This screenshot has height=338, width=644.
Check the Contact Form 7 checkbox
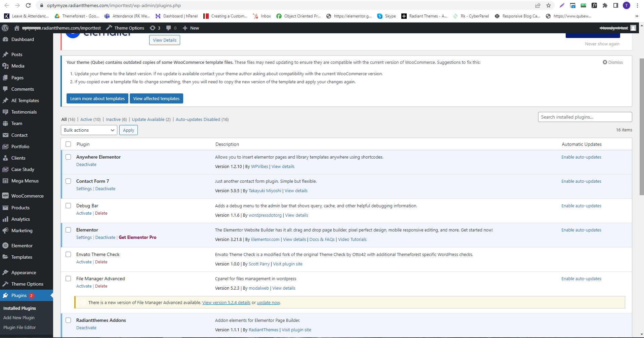click(x=68, y=181)
